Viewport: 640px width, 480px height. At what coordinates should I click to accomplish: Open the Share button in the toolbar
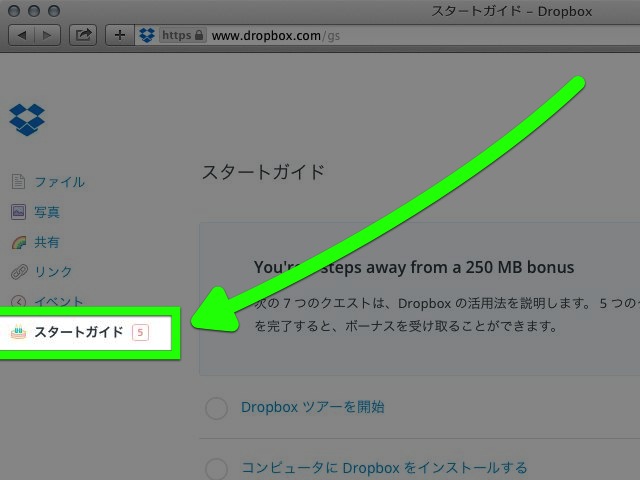point(83,35)
